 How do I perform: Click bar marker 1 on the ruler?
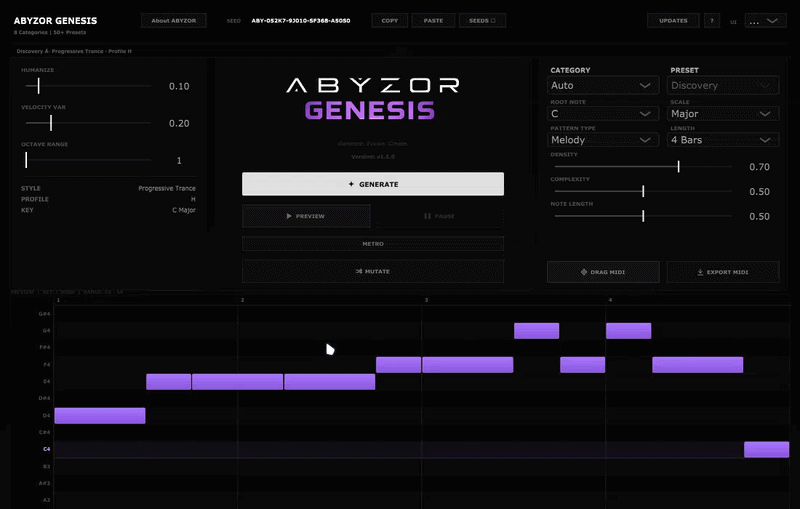click(x=58, y=300)
